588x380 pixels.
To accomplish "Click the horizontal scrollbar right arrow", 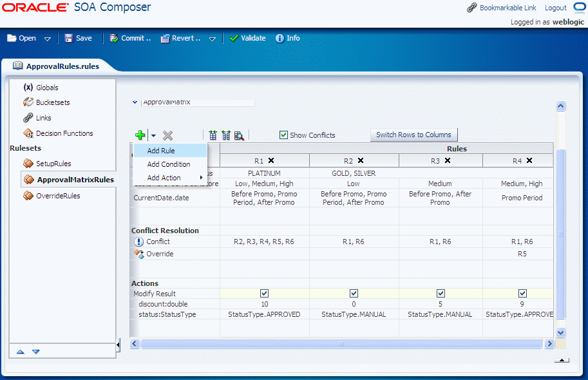I will [x=549, y=344].
